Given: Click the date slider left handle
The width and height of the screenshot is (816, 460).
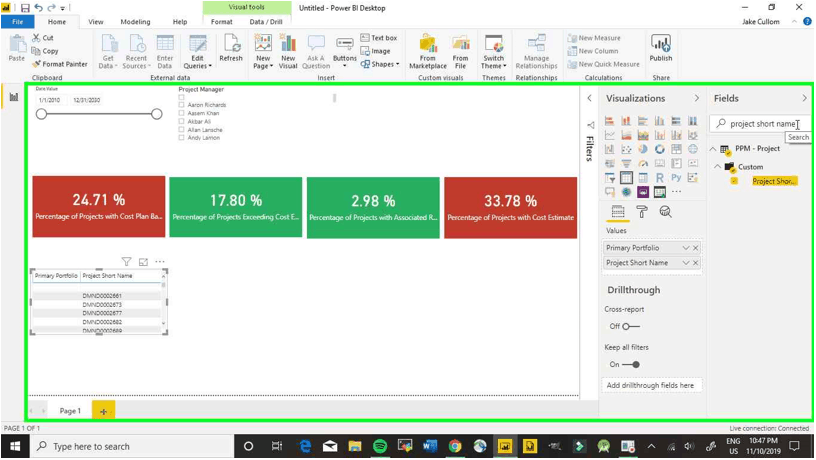Looking at the screenshot, I should pyautogui.click(x=42, y=114).
